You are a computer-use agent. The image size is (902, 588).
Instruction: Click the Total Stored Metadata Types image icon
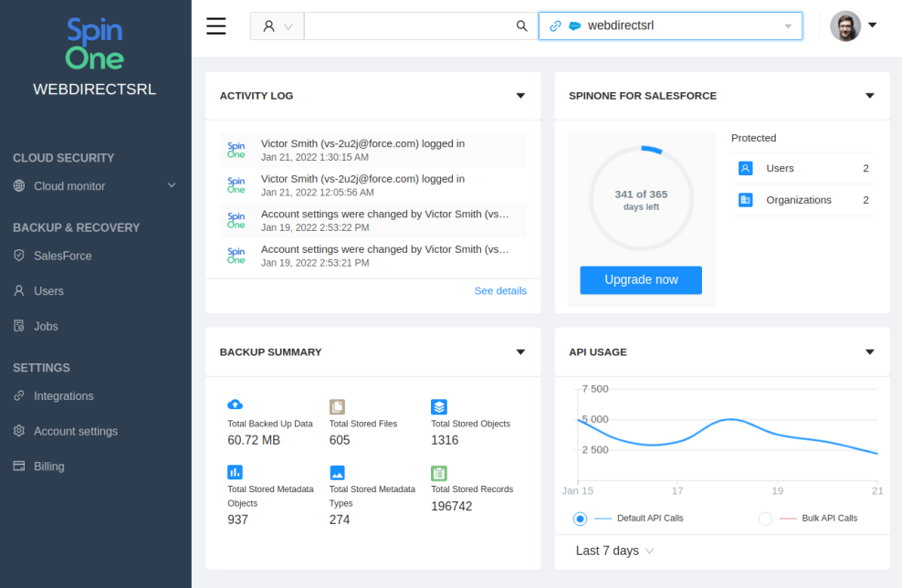(x=337, y=472)
